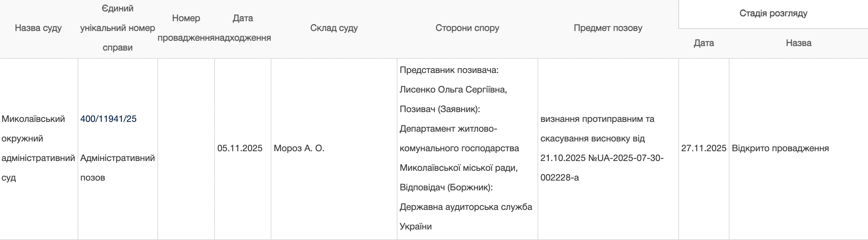Select the stage date 27.11.2025
The image size is (868, 240).
[x=704, y=148]
